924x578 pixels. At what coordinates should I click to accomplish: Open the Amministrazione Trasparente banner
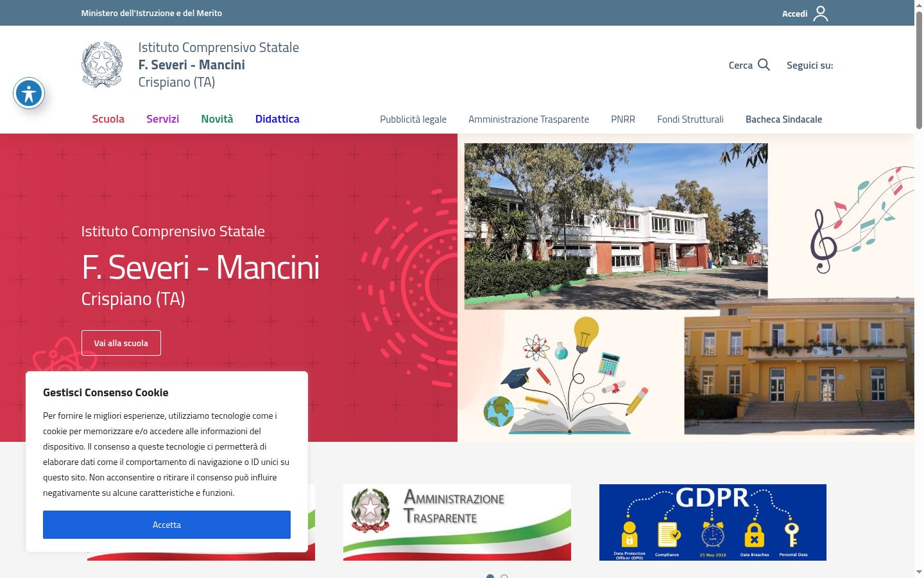tap(457, 522)
